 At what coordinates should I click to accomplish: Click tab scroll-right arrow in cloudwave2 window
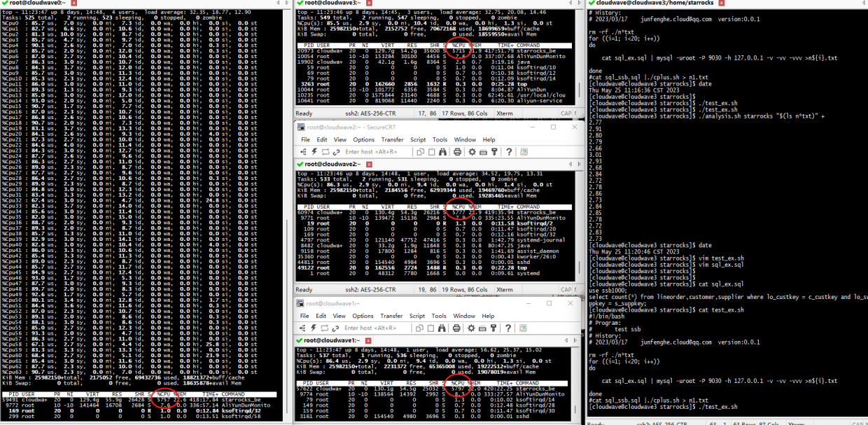579,164
